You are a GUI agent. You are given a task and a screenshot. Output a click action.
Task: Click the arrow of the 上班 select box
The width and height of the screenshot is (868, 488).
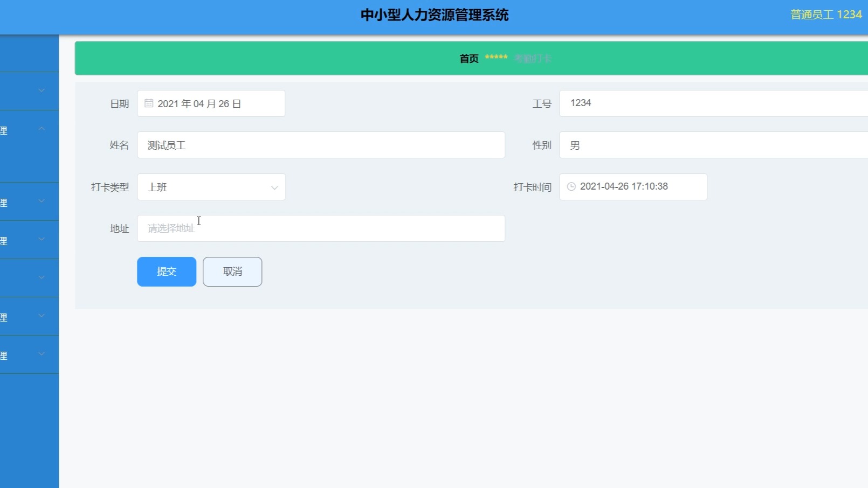tap(274, 187)
